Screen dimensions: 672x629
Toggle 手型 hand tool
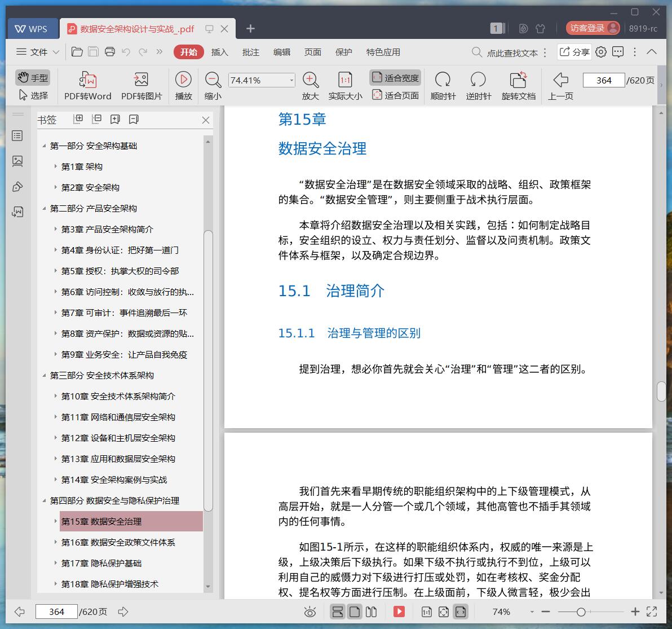click(x=33, y=78)
